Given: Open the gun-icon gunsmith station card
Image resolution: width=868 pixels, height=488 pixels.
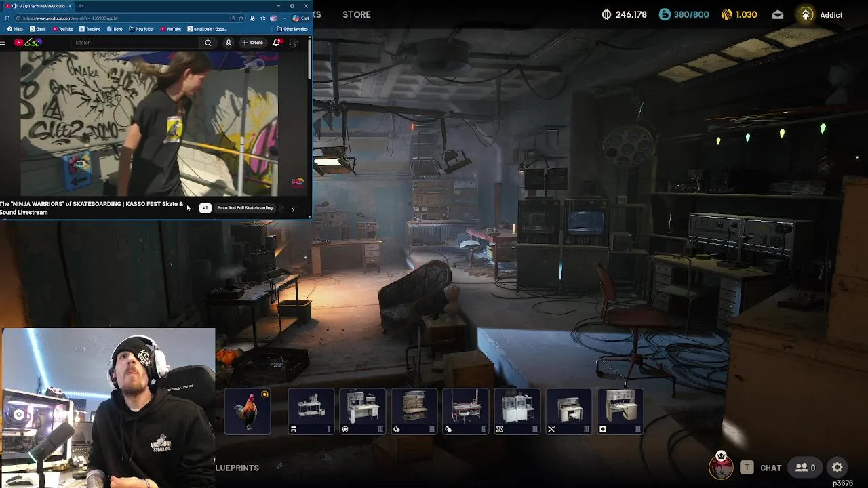Looking at the screenshot, I should (414, 411).
